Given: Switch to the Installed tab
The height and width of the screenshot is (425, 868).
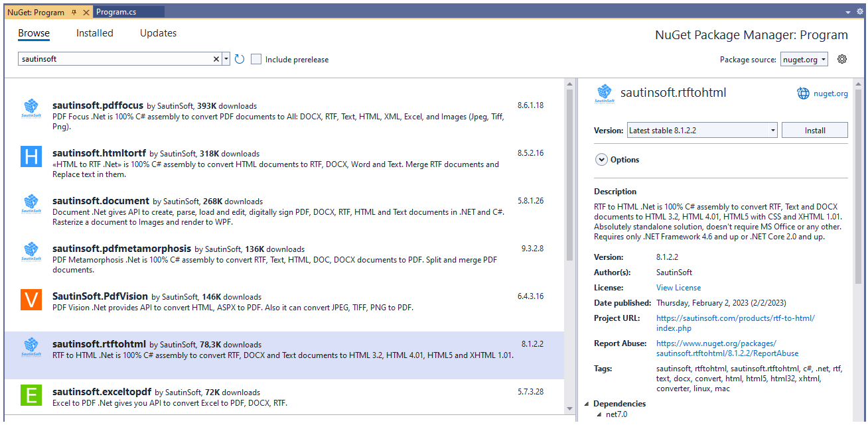Looking at the screenshot, I should pos(94,32).
